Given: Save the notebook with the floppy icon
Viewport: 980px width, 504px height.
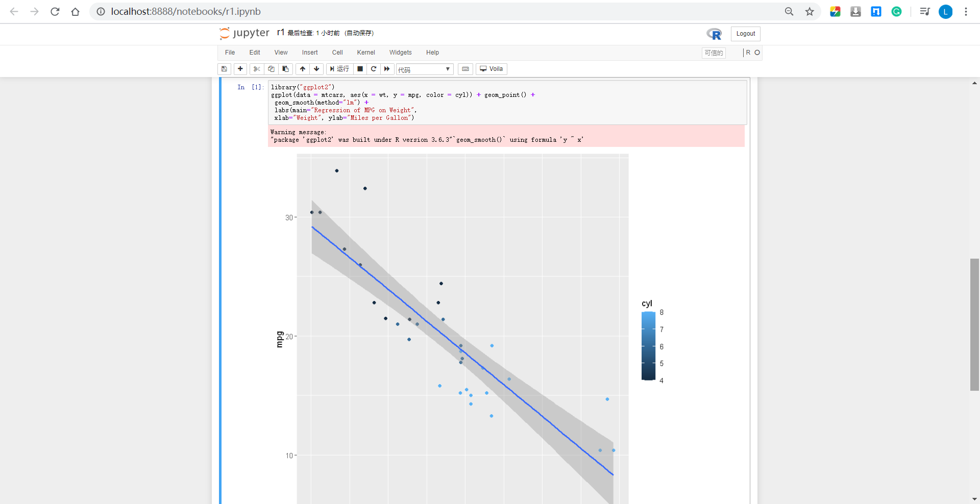Looking at the screenshot, I should (224, 69).
